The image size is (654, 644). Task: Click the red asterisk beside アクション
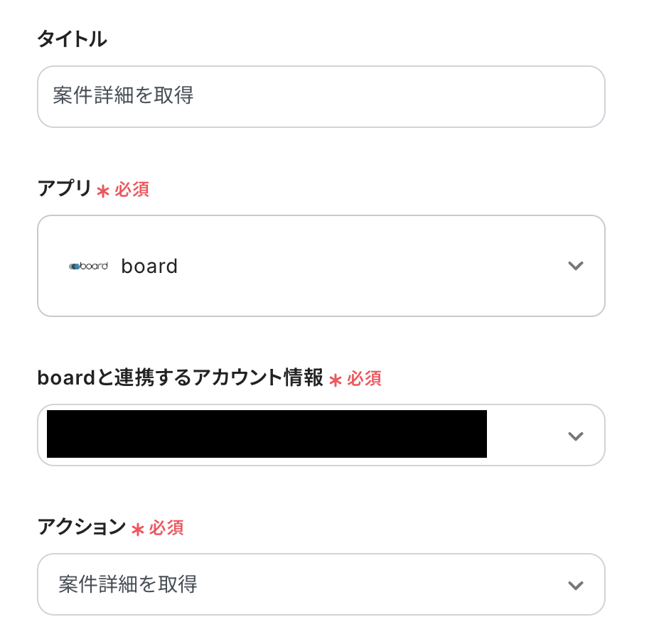(137, 529)
